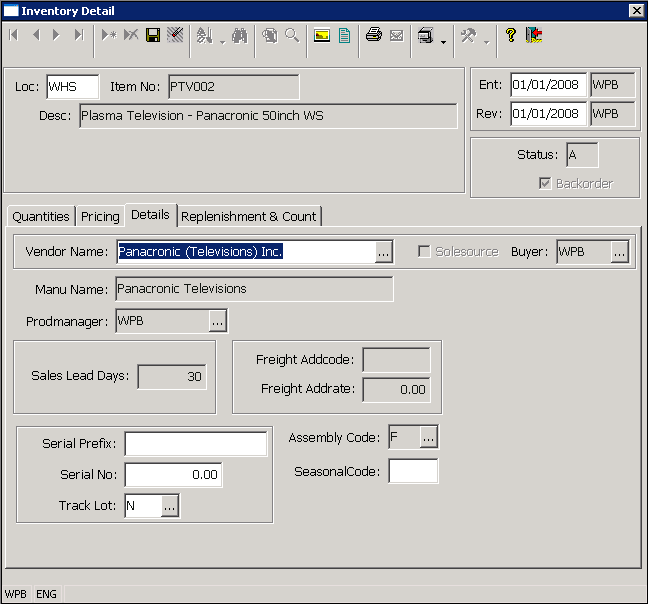Open Buyer lookup ellipsis button
This screenshot has height=605, width=649.
pyautogui.click(x=619, y=252)
